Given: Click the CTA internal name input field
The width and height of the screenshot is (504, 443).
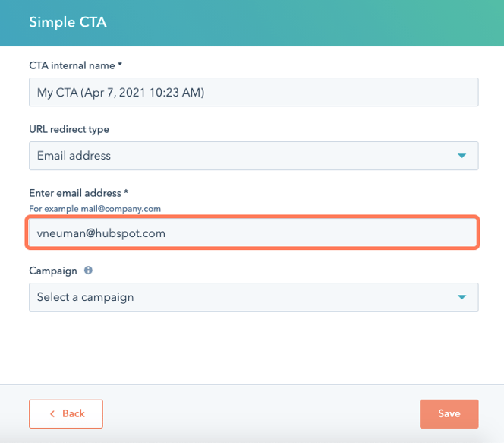Looking at the screenshot, I should [254, 92].
